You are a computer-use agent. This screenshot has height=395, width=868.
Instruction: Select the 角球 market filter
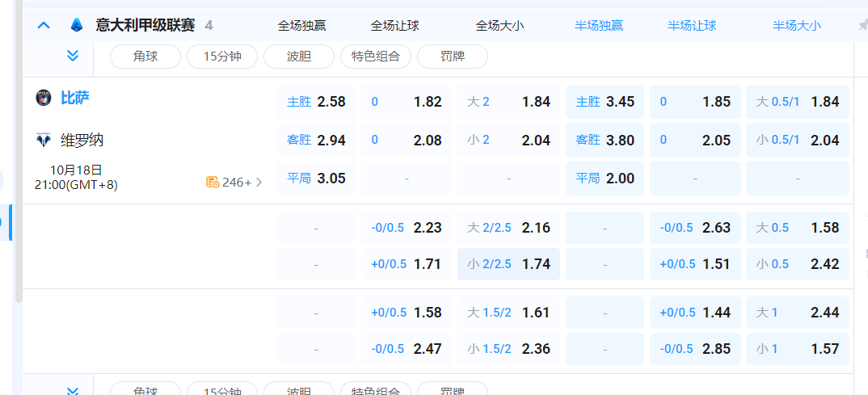pyautogui.click(x=145, y=57)
